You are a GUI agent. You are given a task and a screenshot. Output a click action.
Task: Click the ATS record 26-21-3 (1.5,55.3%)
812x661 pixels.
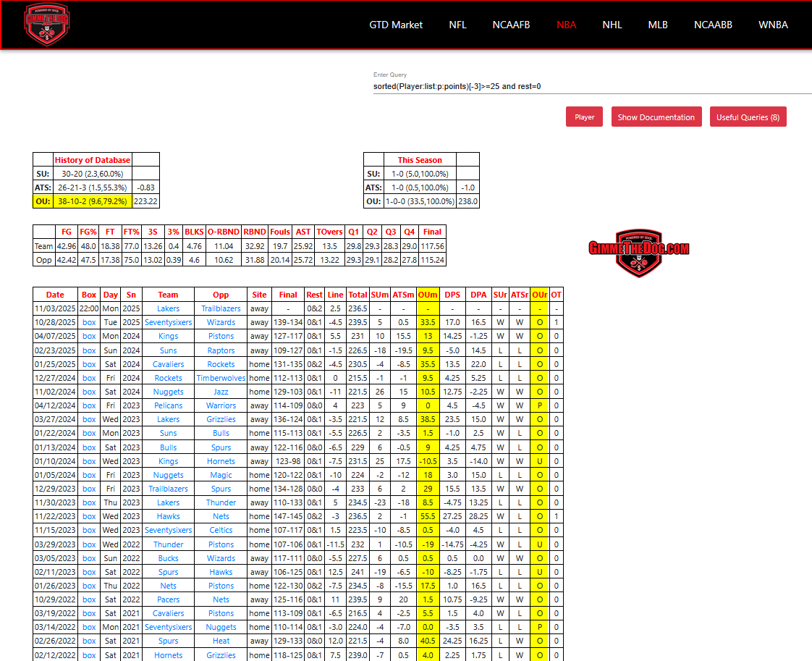[92, 188]
